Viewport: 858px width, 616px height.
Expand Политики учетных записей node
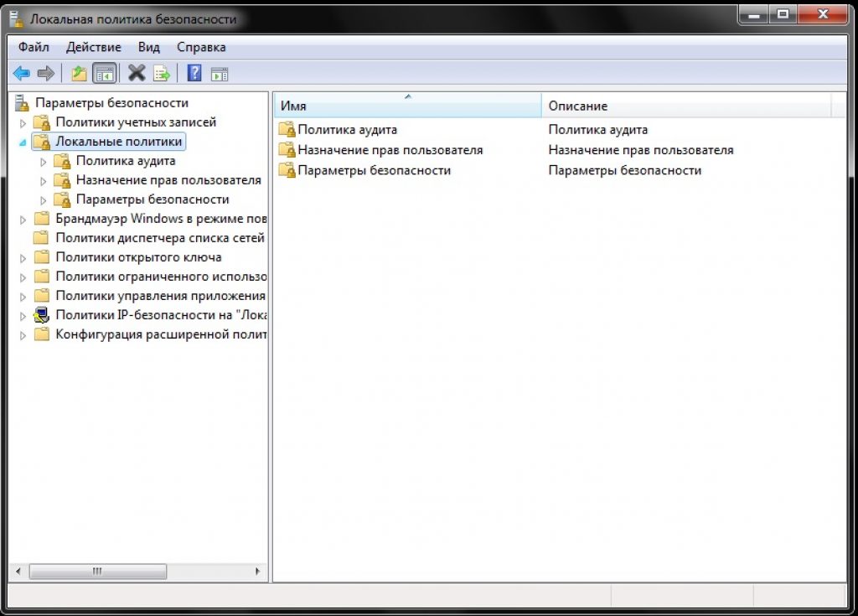coord(23,123)
